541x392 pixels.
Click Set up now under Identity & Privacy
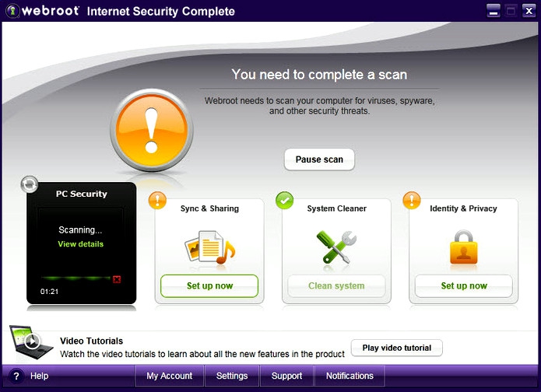(x=464, y=285)
